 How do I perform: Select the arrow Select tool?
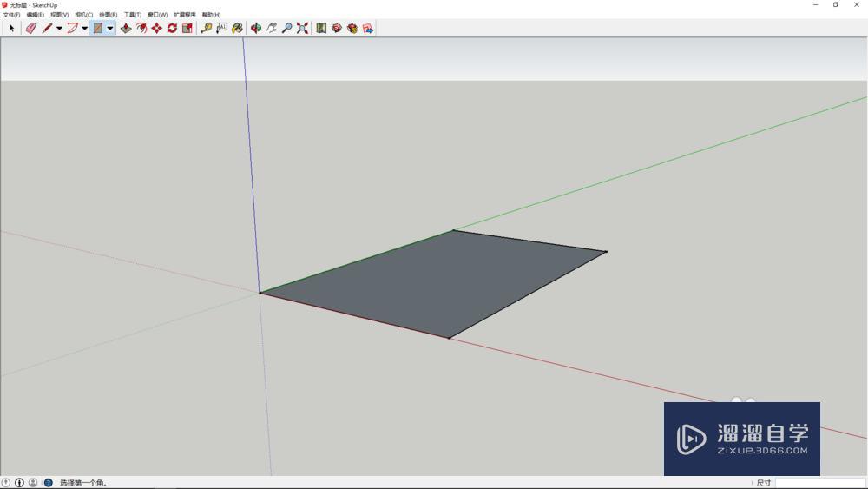click(x=11, y=28)
